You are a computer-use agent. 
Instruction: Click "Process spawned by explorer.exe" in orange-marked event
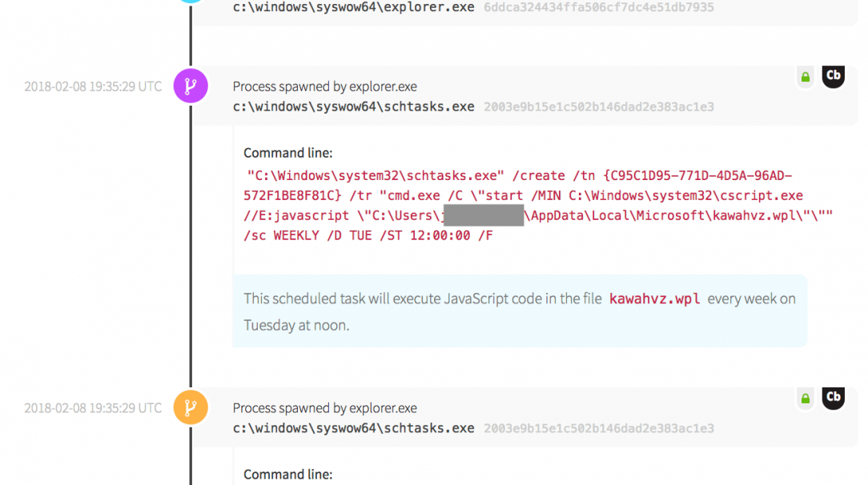coord(324,408)
